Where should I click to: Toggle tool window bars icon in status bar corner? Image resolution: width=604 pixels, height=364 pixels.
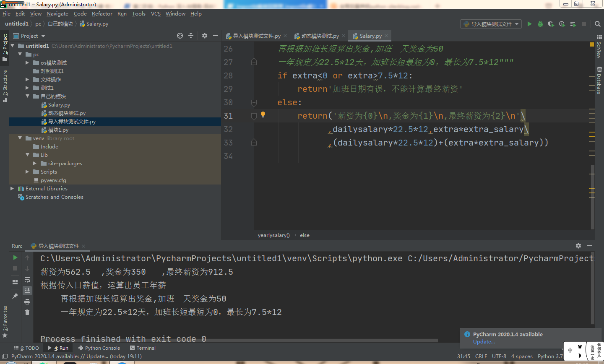5,356
